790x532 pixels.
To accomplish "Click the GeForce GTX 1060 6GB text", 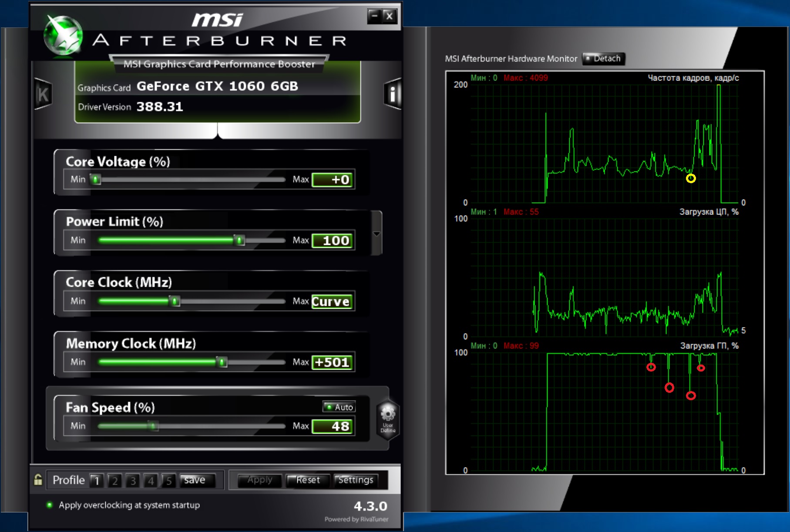I will pos(217,86).
